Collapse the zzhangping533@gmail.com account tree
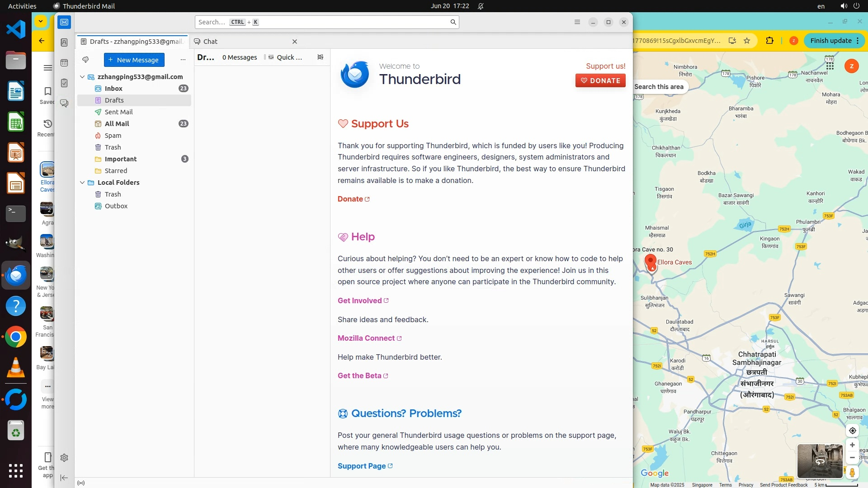Image resolution: width=868 pixels, height=488 pixels. [82, 77]
